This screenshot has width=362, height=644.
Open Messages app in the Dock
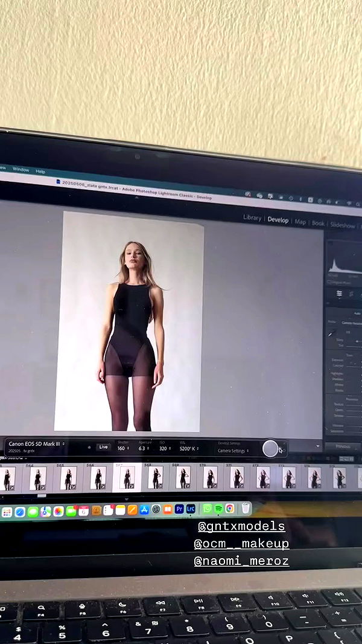(33, 511)
